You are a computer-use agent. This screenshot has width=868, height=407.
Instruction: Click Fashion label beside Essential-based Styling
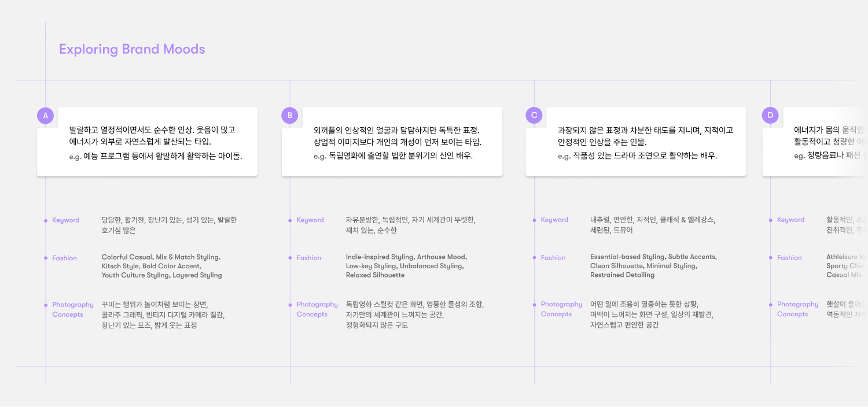[553, 258]
